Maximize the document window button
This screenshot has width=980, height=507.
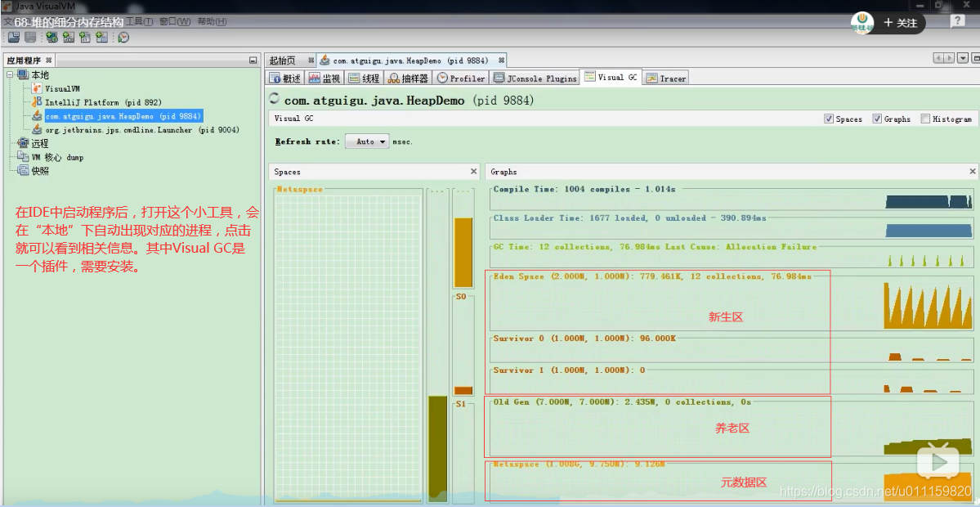[976, 58]
